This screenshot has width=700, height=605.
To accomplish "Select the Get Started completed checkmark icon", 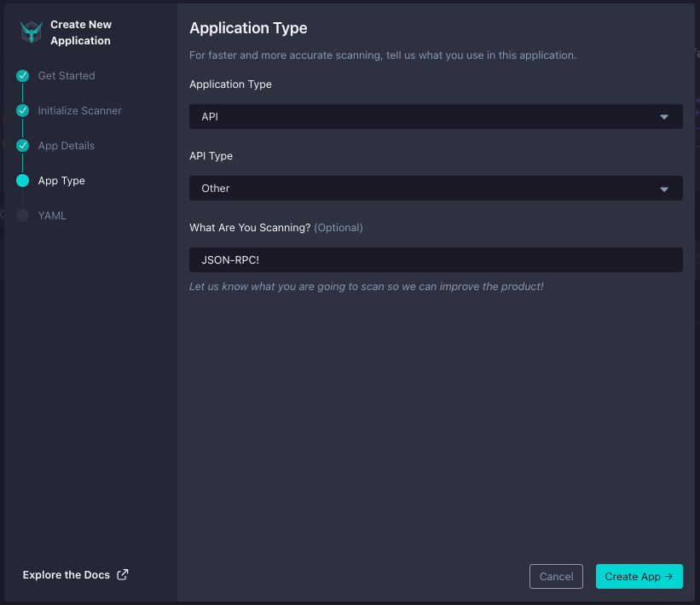I will [x=22, y=76].
